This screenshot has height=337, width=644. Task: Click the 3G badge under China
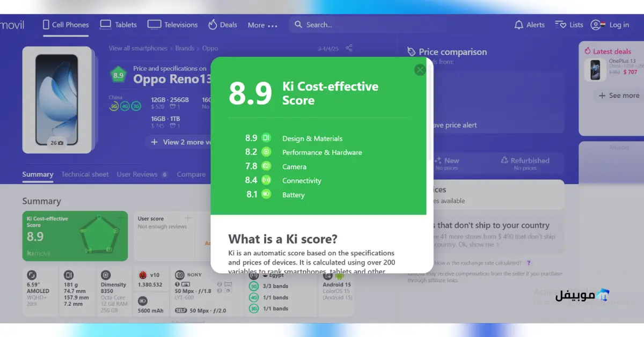(136, 106)
